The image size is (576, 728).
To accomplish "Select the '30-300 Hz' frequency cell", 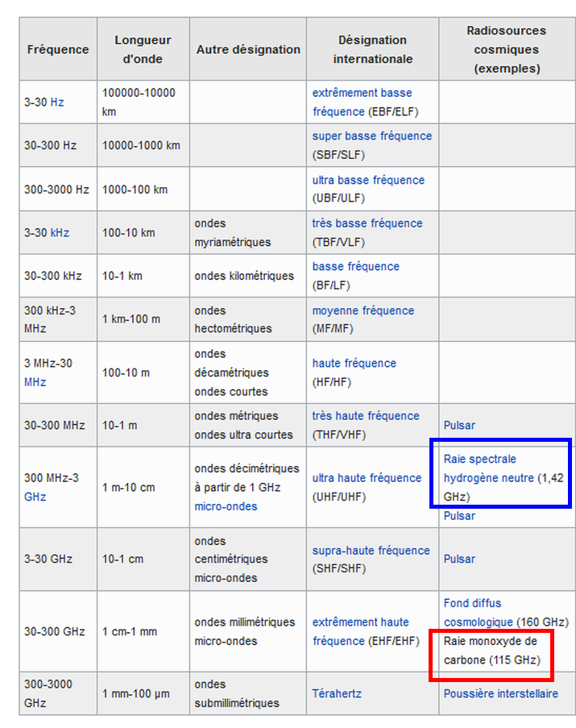I will (58, 145).
